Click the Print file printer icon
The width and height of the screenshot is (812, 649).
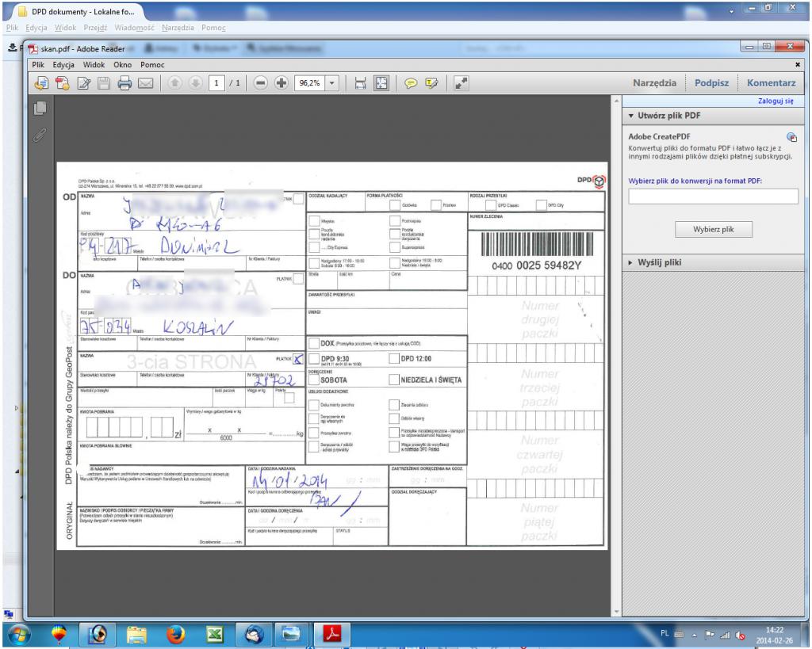(124, 82)
